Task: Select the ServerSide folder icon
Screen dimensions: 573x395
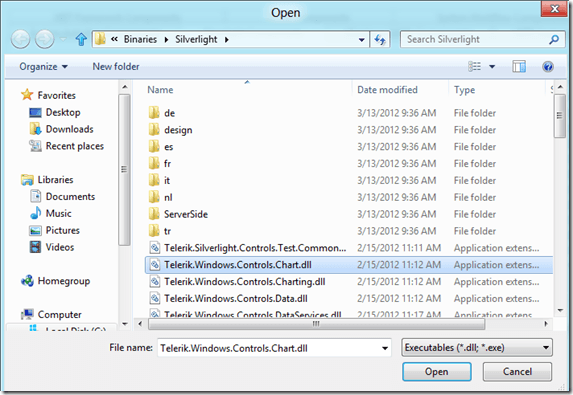Action: [154, 214]
